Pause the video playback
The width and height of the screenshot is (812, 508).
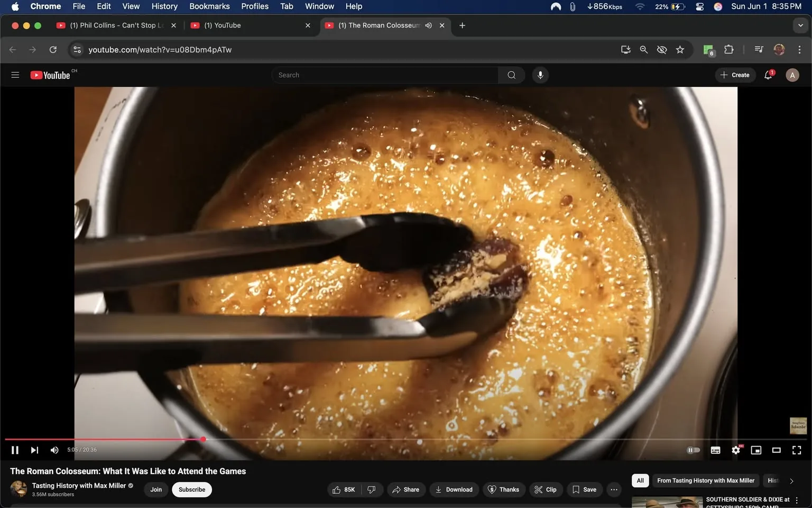point(14,450)
